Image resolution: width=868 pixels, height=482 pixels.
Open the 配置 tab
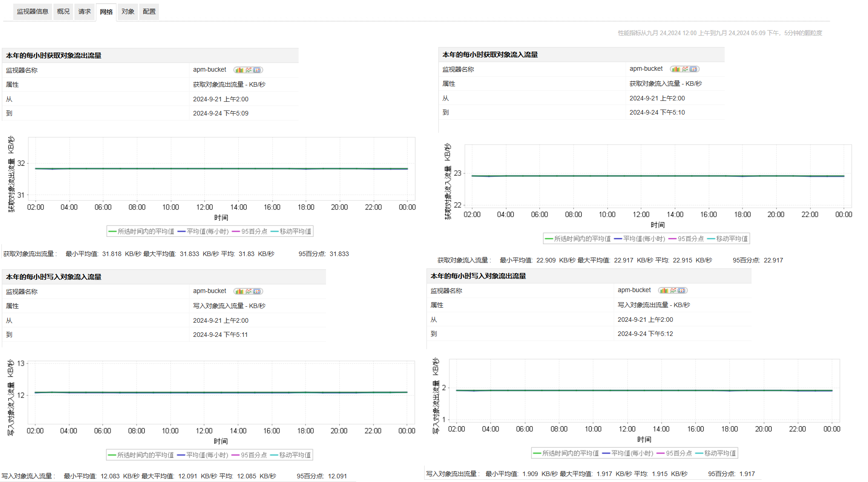(149, 11)
